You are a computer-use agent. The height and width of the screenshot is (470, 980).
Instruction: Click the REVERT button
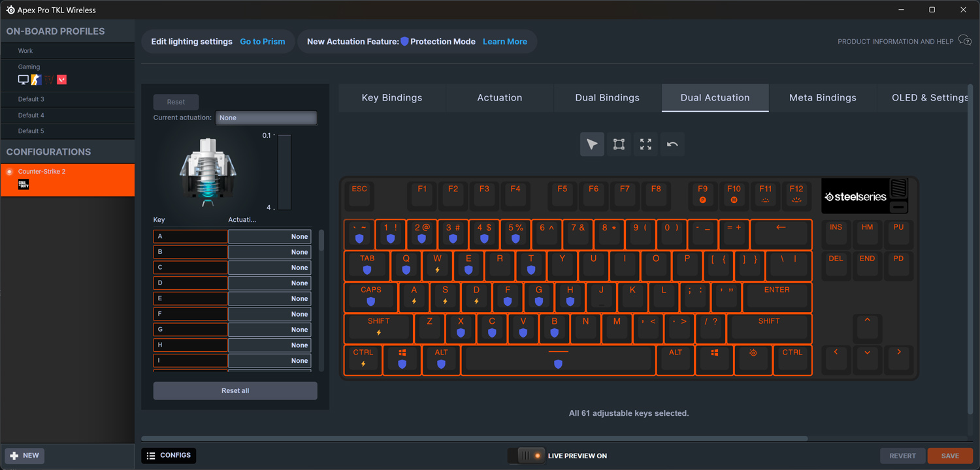point(903,456)
